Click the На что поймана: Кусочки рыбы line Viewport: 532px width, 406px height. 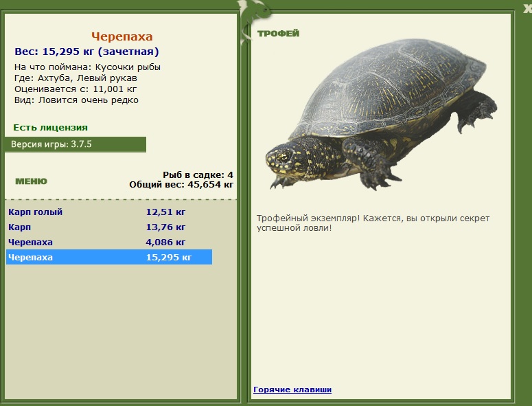tap(88, 67)
